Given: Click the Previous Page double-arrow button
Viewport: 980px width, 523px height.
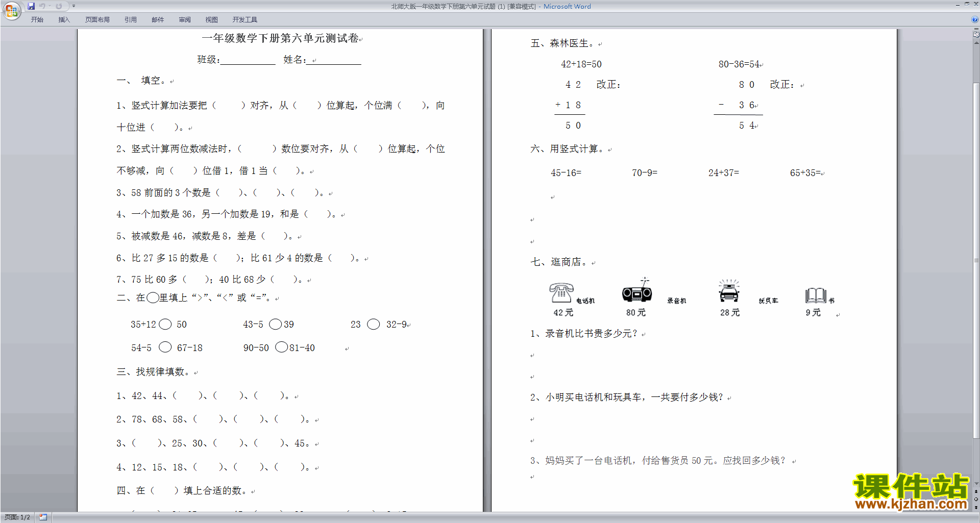Looking at the screenshot, I should [976, 492].
